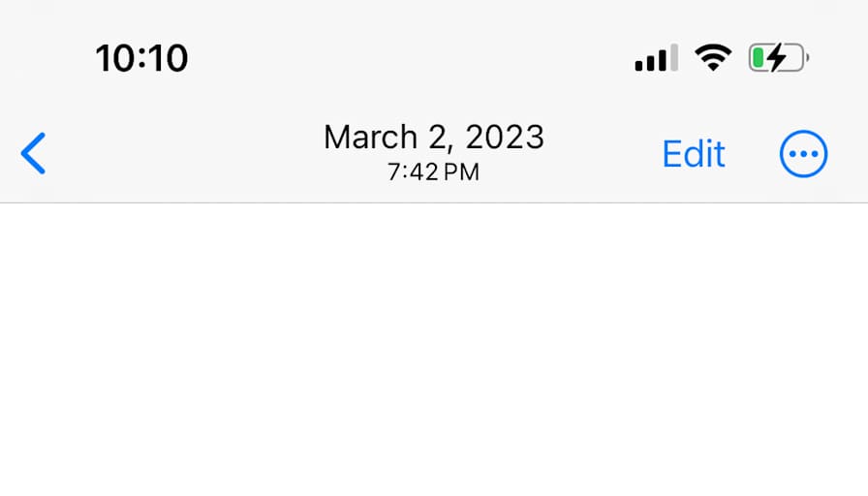
Task: Click the Wi-Fi status icon
Action: coord(713,59)
